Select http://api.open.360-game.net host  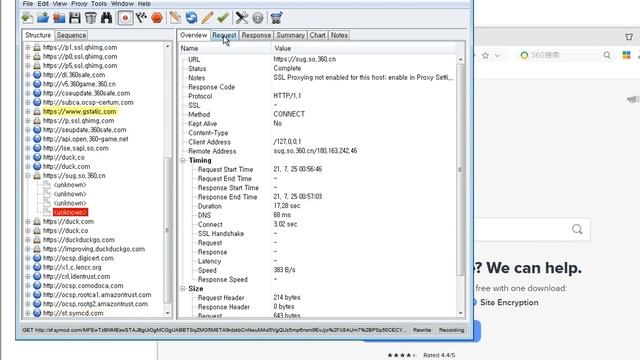[85, 139]
